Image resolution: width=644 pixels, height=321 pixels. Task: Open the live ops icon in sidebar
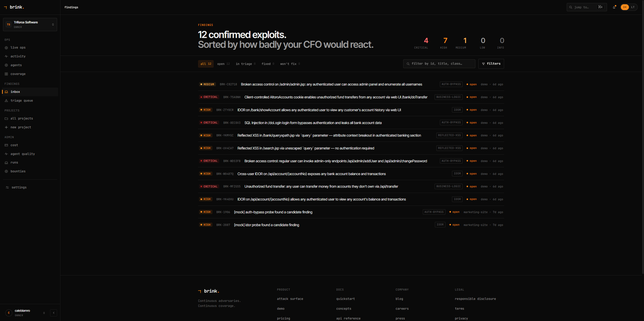point(6,48)
